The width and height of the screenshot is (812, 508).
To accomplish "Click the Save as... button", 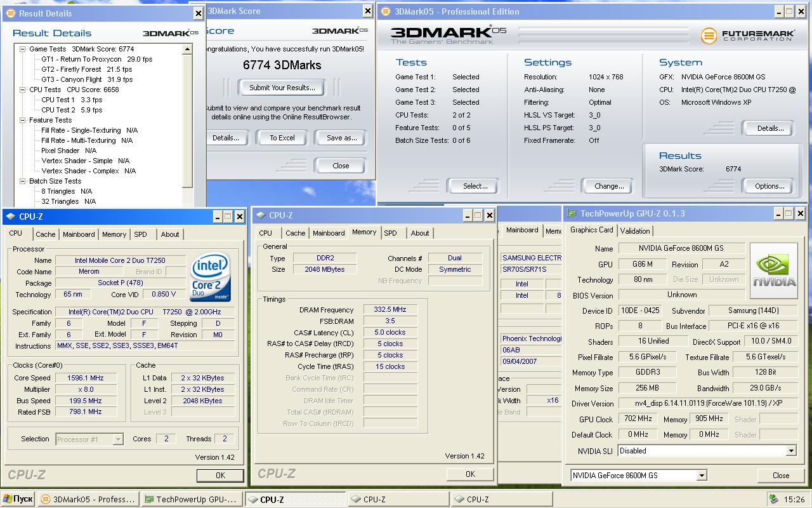I will (x=342, y=138).
